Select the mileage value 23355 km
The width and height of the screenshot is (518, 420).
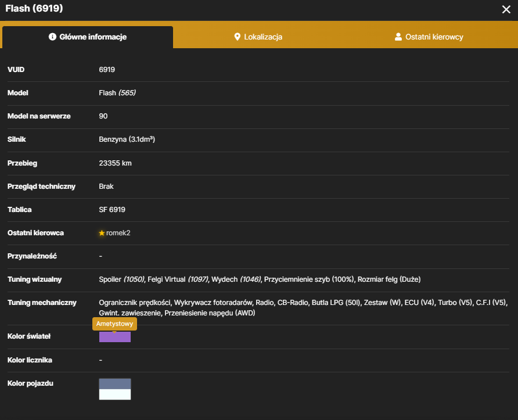(x=116, y=163)
